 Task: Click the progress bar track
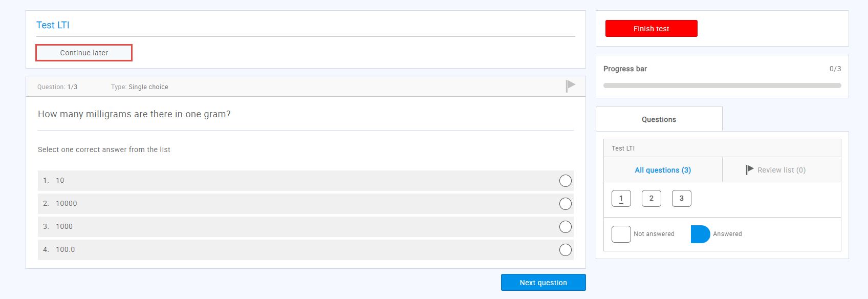tap(722, 86)
